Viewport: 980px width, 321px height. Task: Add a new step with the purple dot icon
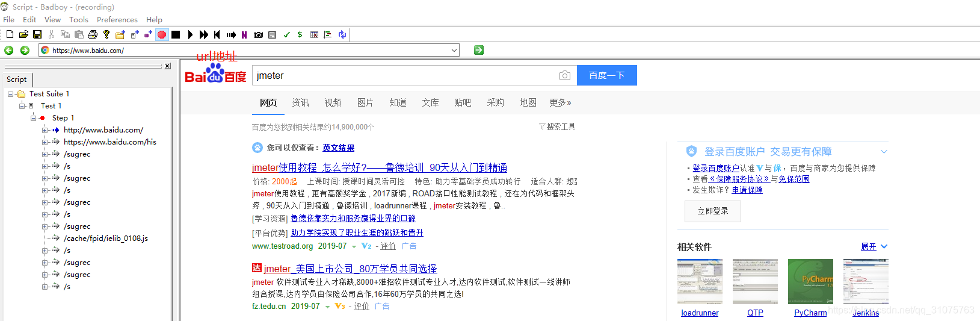pyautogui.click(x=148, y=34)
